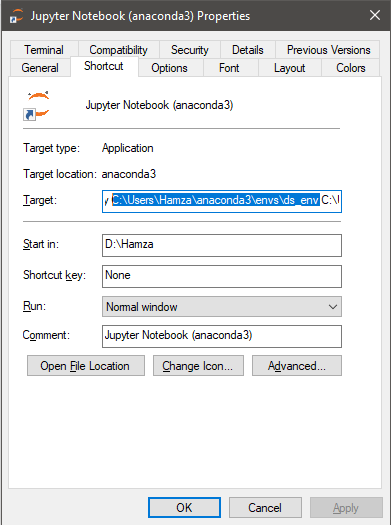The width and height of the screenshot is (391, 525).
Task: Open the Options tab
Action: tap(169, 68)
